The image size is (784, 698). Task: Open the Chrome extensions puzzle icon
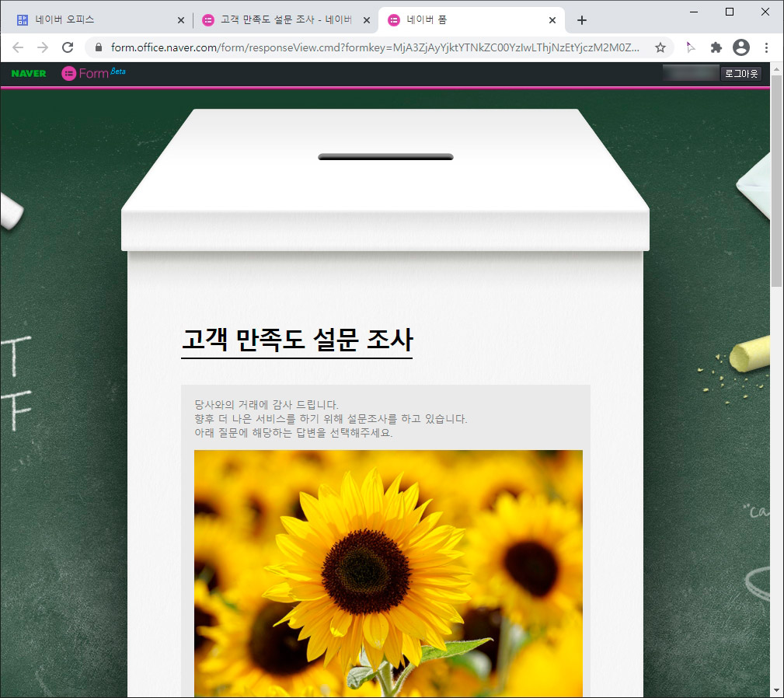tap(715, 47)
